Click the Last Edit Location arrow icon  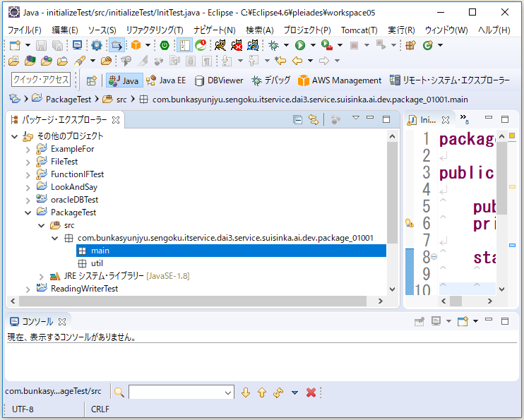click(280, 61)
